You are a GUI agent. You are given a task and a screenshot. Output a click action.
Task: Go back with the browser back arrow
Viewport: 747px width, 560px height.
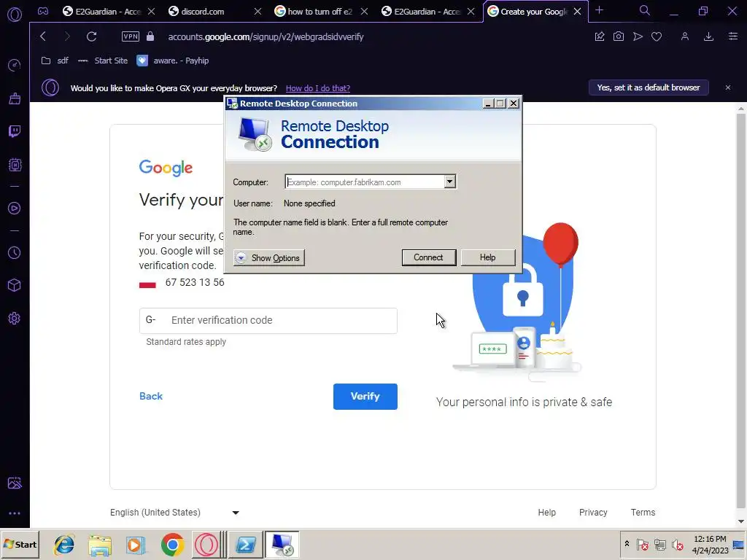tap(43, 36)
